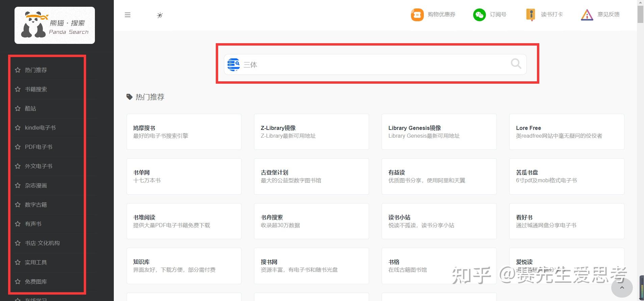Toggle the sidebar hamburger menu
The image size is (644, 301).
pos(128,15)
